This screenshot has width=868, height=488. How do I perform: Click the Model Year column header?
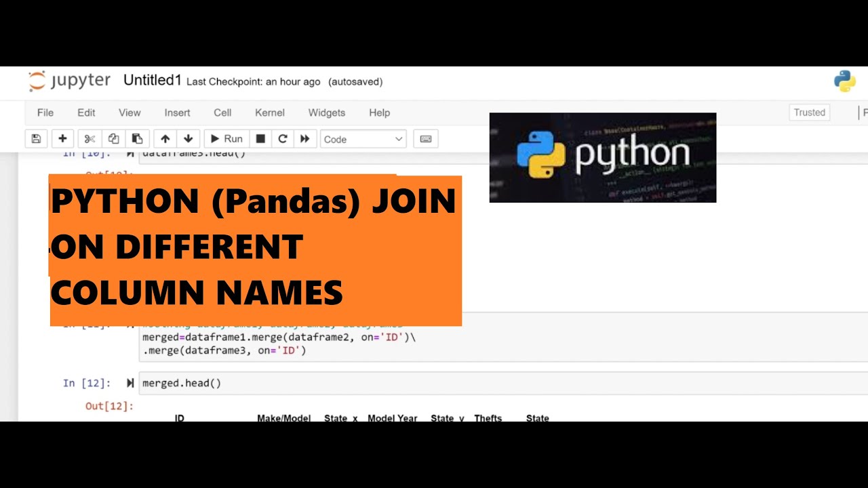pos(393,418)
